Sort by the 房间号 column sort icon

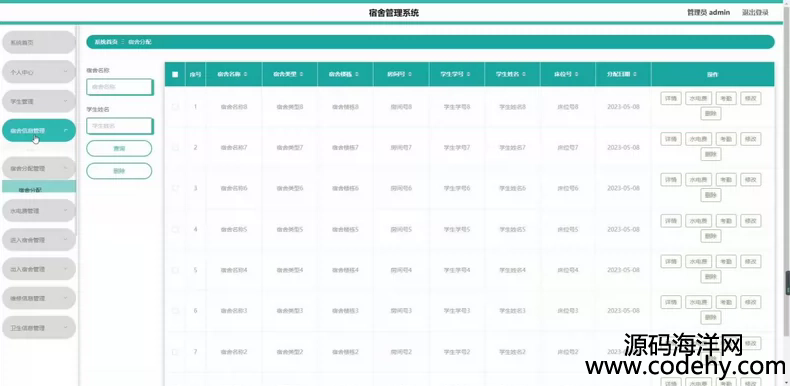[x=410, y=74]
